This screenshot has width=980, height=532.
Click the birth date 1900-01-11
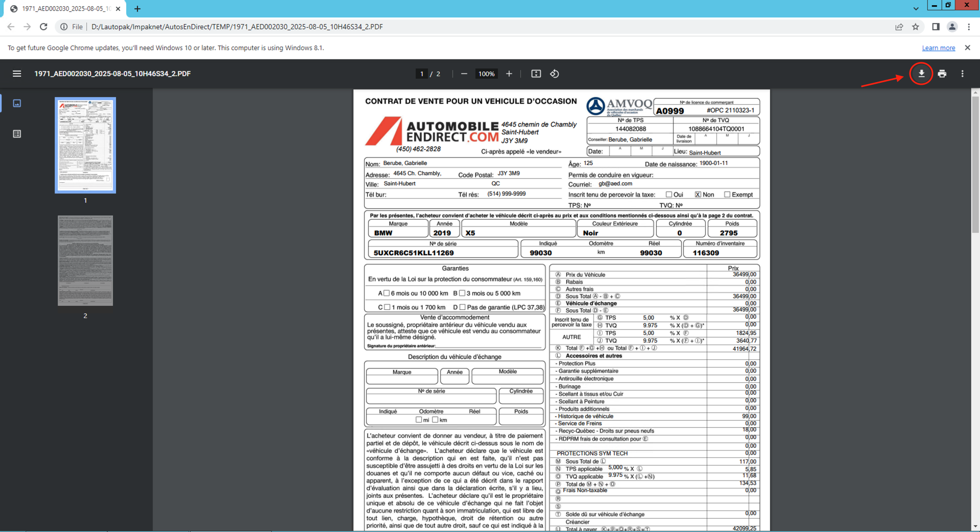(x=713, y=163)
